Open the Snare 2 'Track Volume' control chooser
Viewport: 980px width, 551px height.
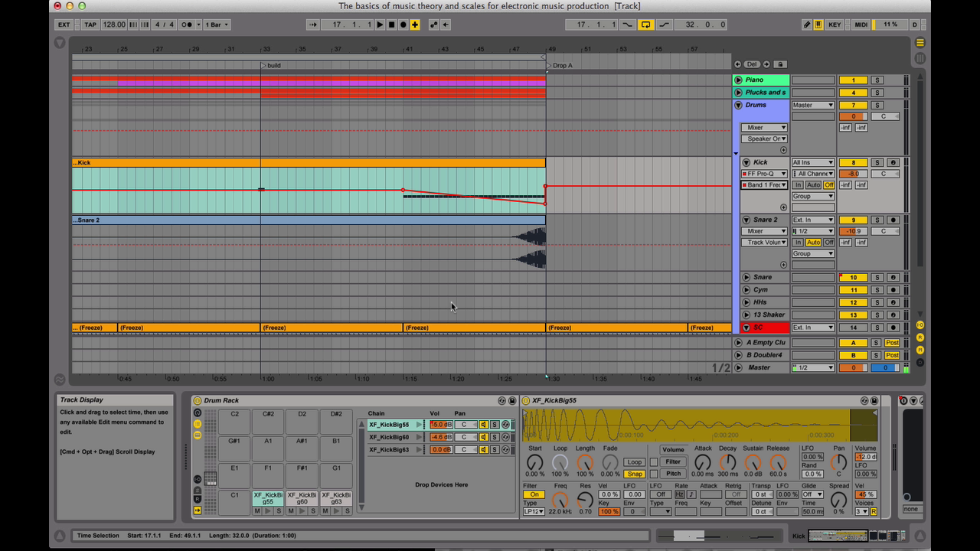(764, 243)
